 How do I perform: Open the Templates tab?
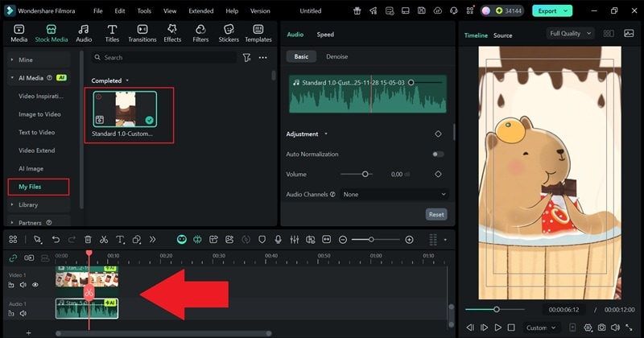click(258, 33)
